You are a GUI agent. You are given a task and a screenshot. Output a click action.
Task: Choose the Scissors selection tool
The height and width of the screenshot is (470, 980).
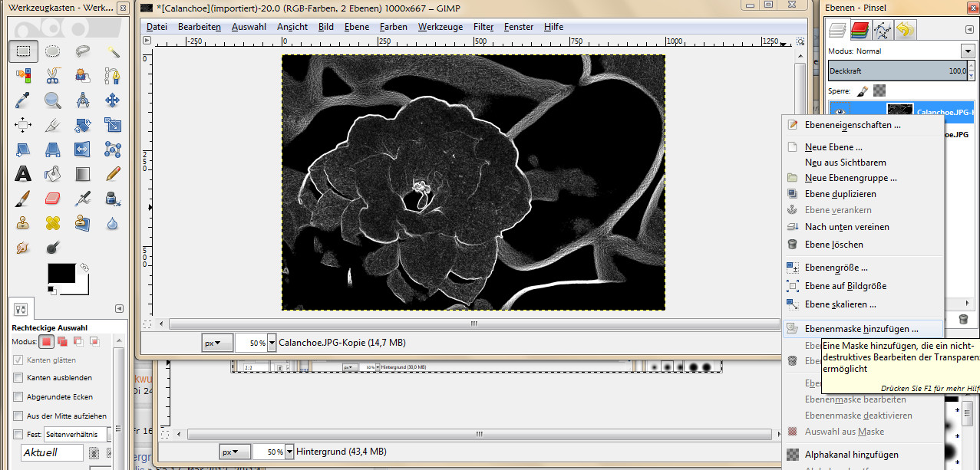tap(53, 75)
